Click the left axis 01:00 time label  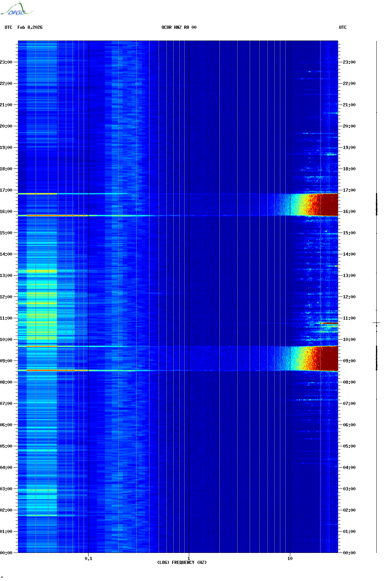click(6, 532)
